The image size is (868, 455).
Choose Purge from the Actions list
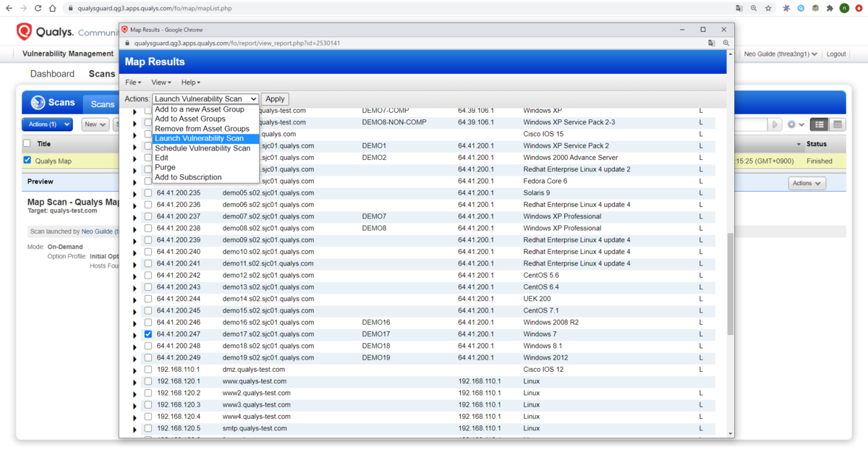(x=205, y=167)
